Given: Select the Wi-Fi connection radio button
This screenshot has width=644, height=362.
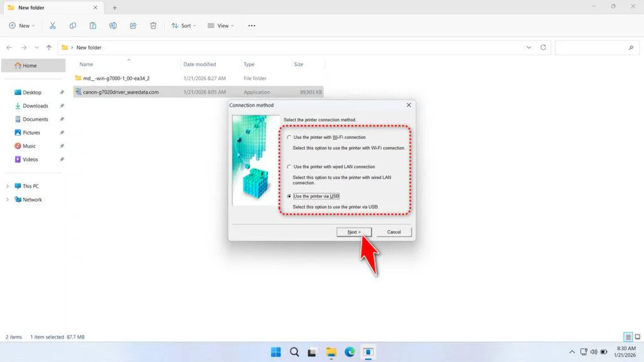Looking at the screenshot, I should click(288, 137).
